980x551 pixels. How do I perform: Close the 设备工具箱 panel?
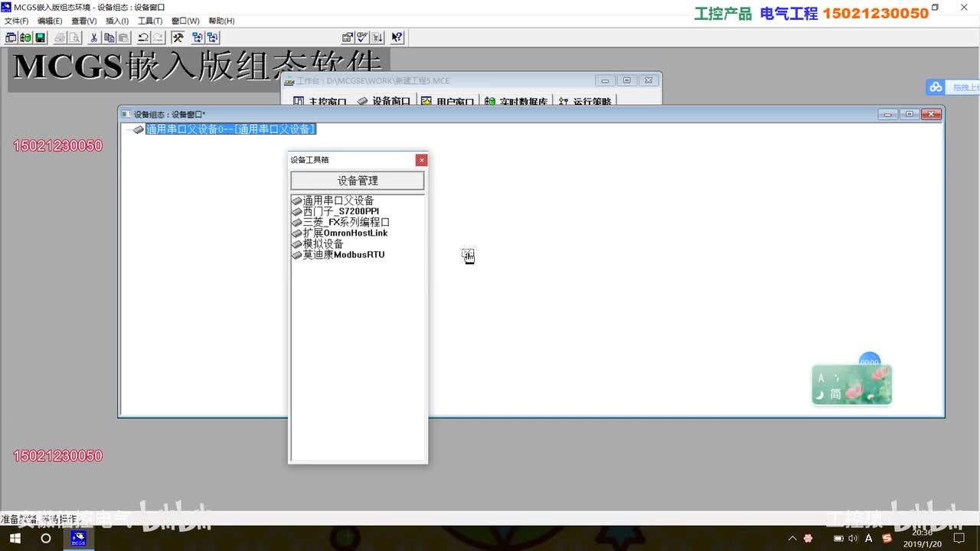pos(421,160)
